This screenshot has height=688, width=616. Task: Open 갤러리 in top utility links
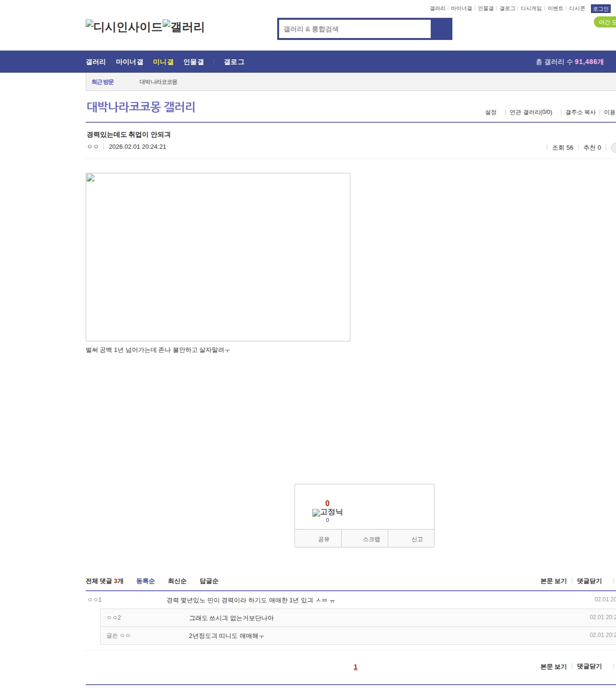tap(437, 9)
